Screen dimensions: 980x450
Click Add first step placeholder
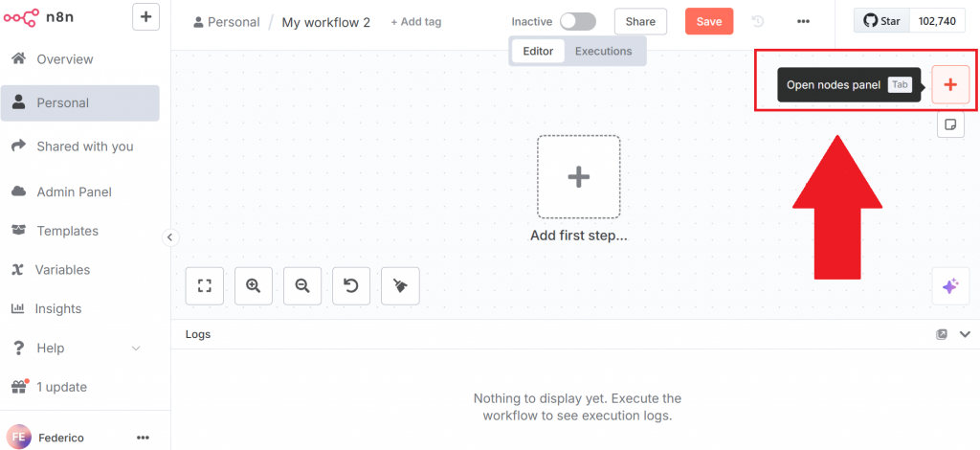point(578,177)
